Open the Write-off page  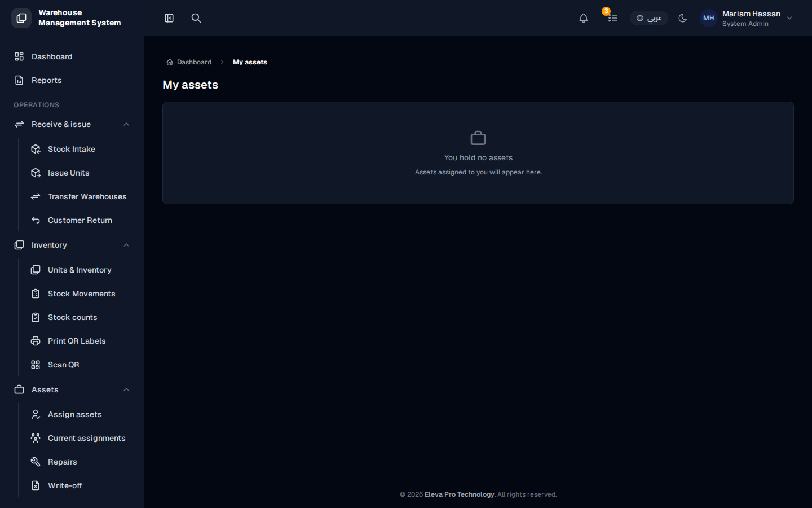80,485
